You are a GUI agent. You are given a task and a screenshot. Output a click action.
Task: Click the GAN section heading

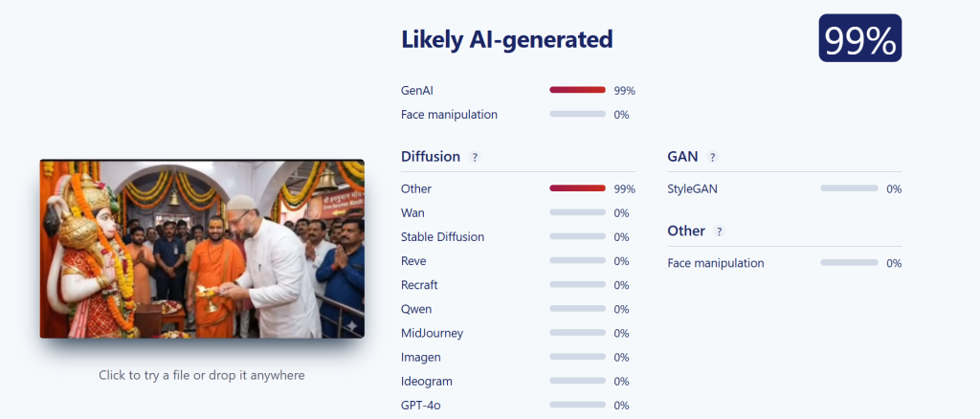click(x=682, y=157)
